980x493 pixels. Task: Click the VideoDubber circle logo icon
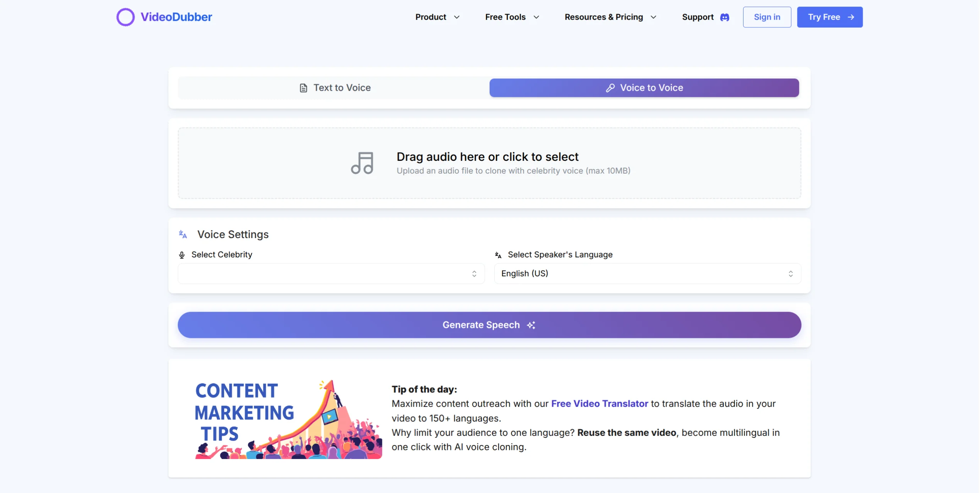point(125,17)
